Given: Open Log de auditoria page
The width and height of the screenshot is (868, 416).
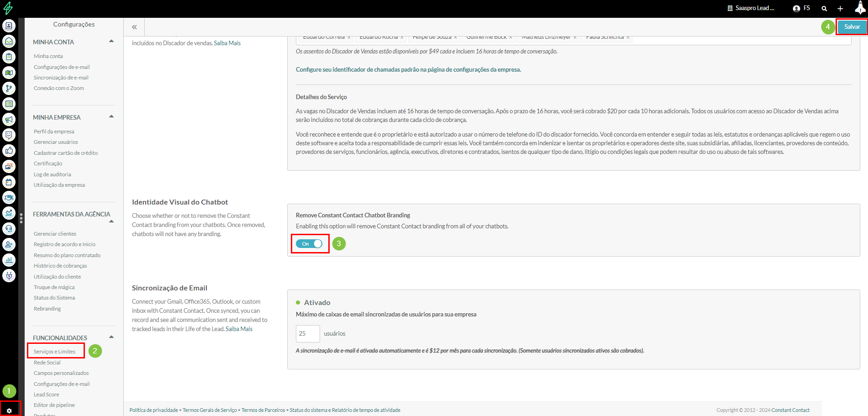Looking at the screenshot, I should tap(52, 174).
